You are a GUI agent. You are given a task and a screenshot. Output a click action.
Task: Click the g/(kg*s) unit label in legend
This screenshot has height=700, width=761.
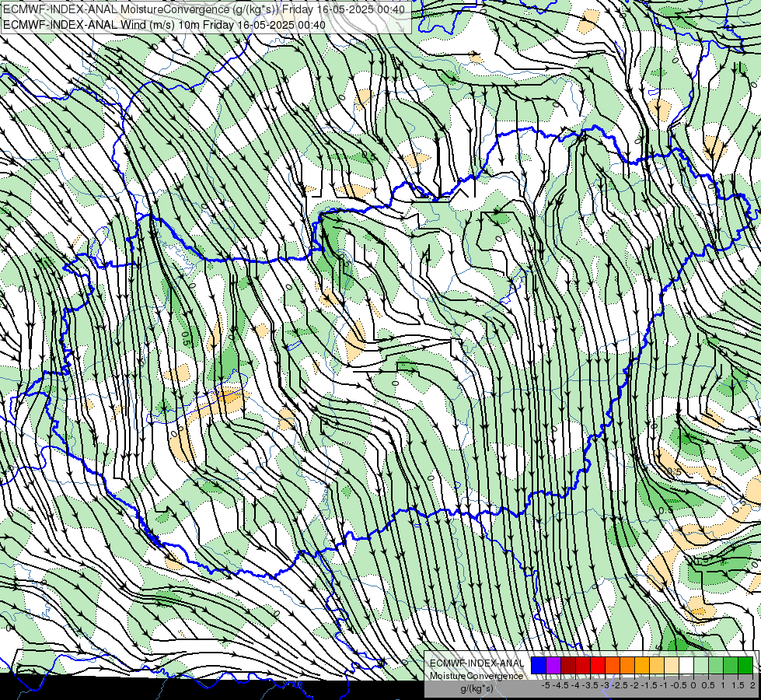[476, 689]
